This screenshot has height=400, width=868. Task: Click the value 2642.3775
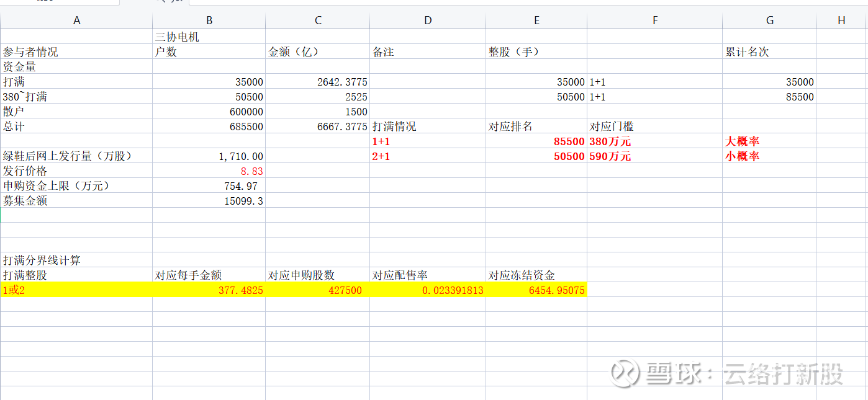(x=317, y=81)
